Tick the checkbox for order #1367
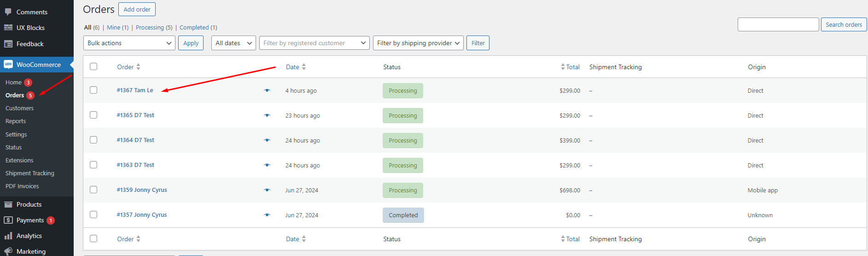868x256 pixels. [x=93, y=90]
